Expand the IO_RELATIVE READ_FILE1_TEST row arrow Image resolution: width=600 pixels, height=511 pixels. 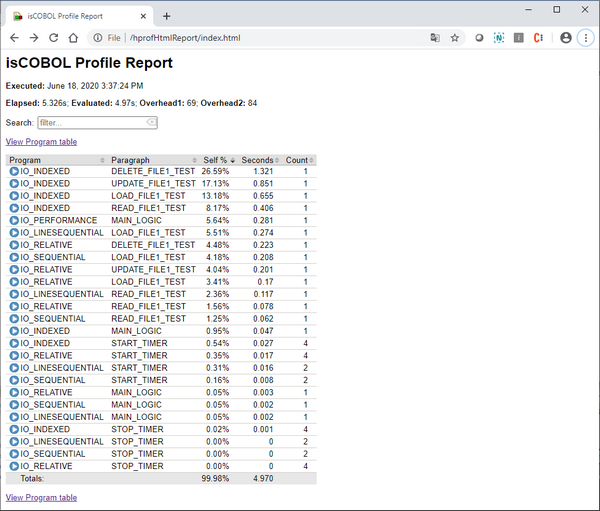pyautogui.click(x=14, y=306)
